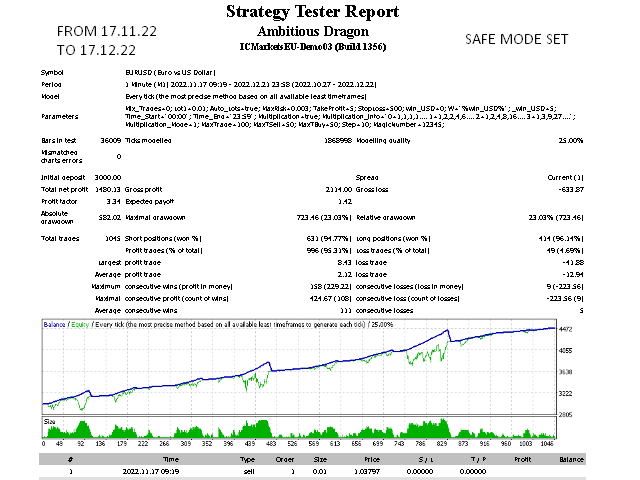Click the "Symbol" row label
Image resolution: width=640 pixels, height=480 pixels.
[x=52, y=73]
